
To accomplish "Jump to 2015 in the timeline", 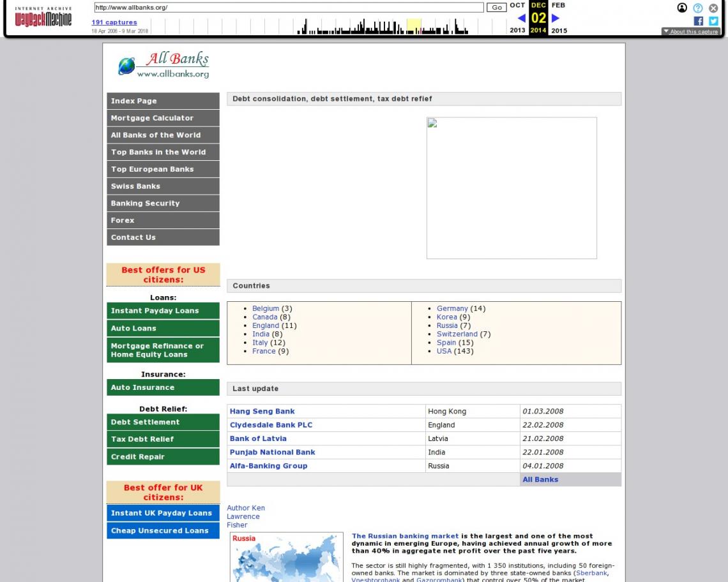I will click(x=559, y=30).
